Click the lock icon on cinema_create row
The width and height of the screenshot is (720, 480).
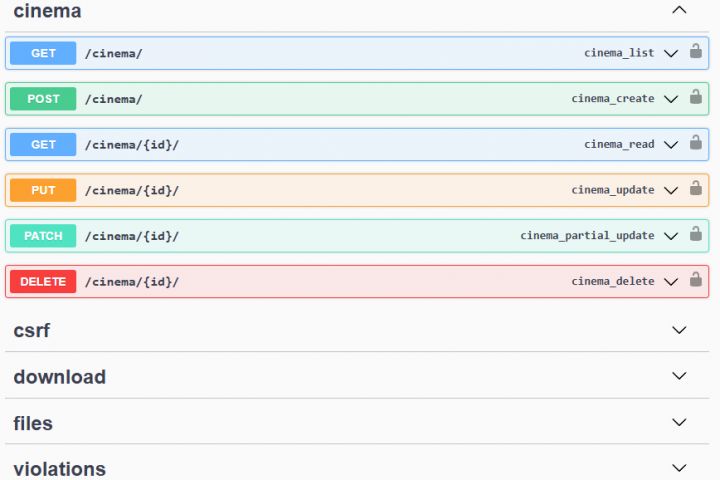coord(695,98)
